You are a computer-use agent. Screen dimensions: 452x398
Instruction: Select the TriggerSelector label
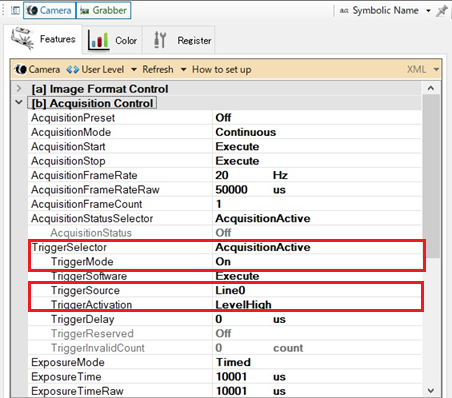click(69, 247)
